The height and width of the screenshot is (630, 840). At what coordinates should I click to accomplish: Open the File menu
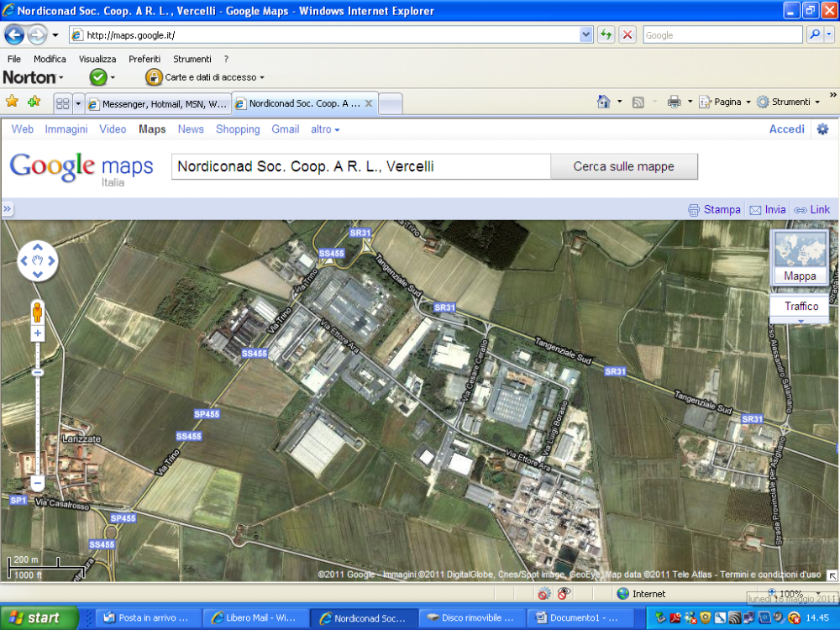[x=14, y=59]
